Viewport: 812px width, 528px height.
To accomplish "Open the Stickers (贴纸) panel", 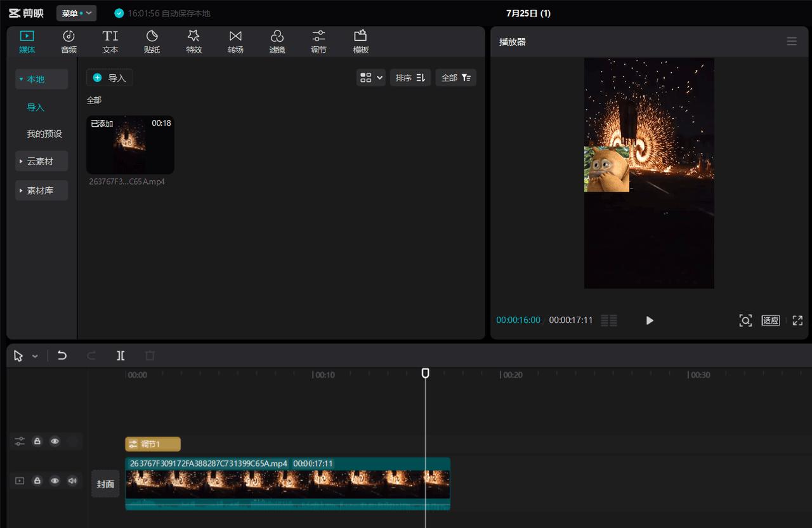I will [152, 42].
